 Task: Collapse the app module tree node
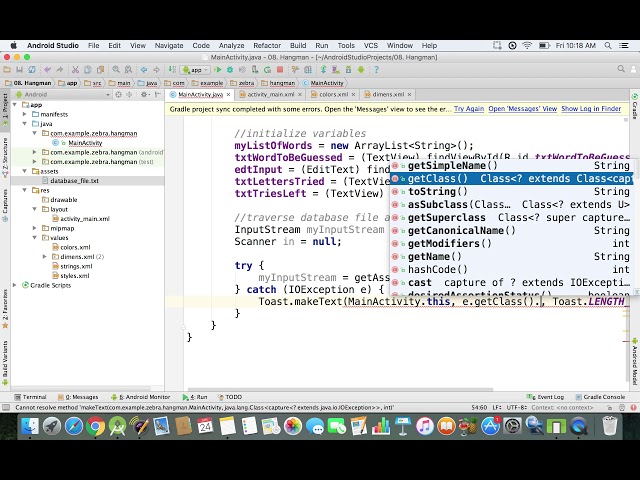tap(15, 105)
